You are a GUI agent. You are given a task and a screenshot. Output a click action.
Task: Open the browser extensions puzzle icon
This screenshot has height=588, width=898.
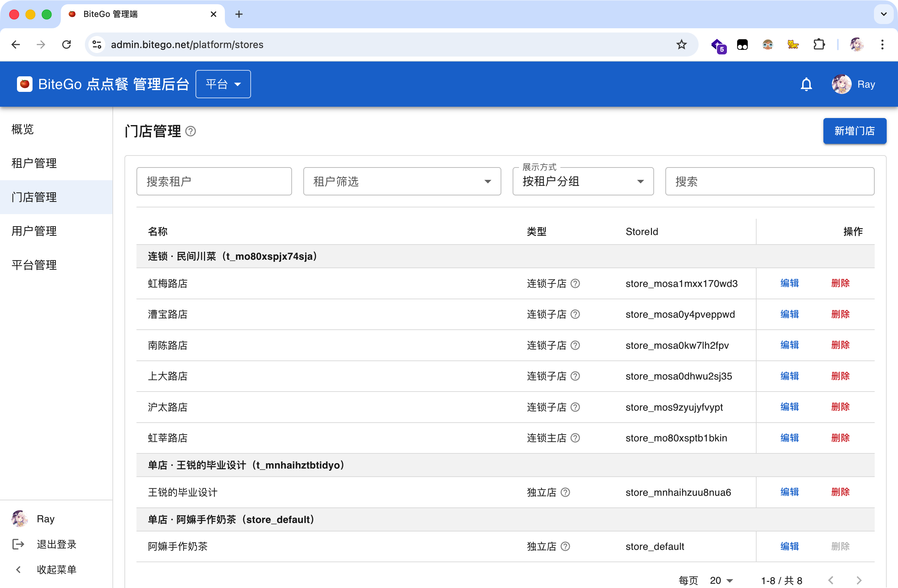(819, 45)
